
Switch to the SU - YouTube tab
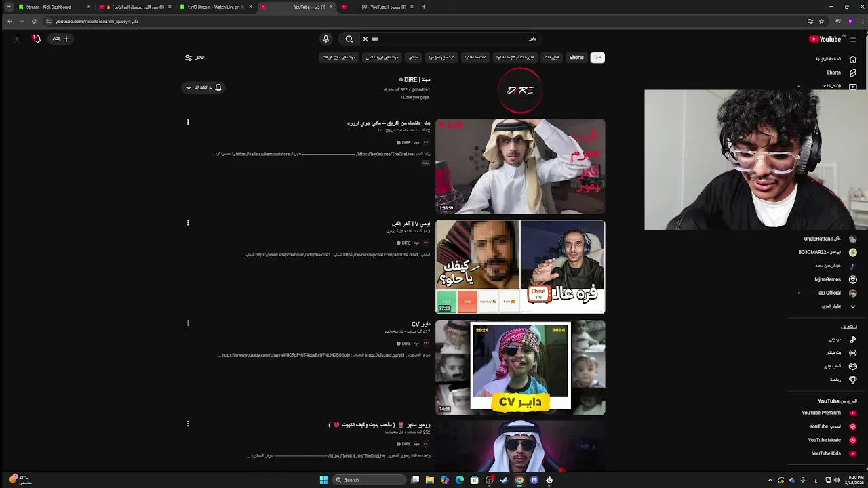tap(377, 7)
